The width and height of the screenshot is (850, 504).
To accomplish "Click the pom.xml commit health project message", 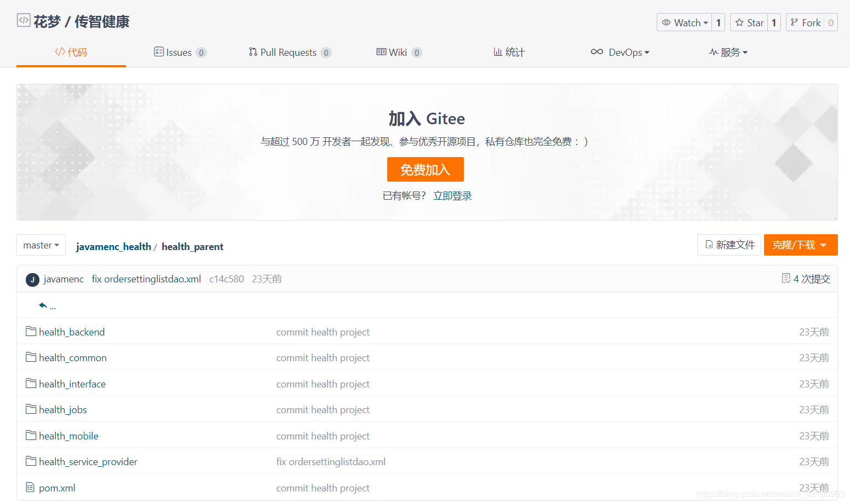I will [323, 488].
